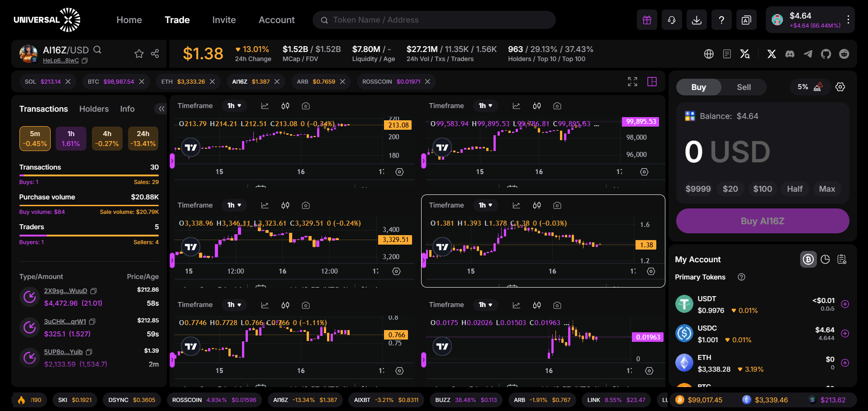The image size is (868, 411).
Task: Focus the Token Name / Address search field
Action: [434, 20]
